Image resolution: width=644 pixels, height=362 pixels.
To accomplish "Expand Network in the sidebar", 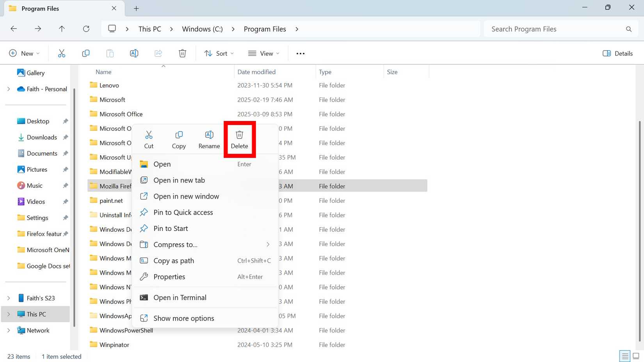I will tap(9, 330).
